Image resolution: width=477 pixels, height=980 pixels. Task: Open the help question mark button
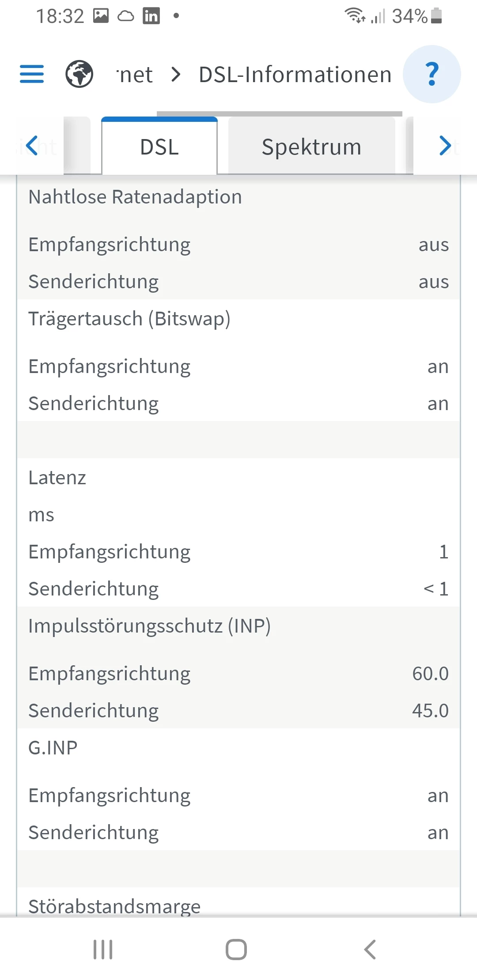[432, 74]
